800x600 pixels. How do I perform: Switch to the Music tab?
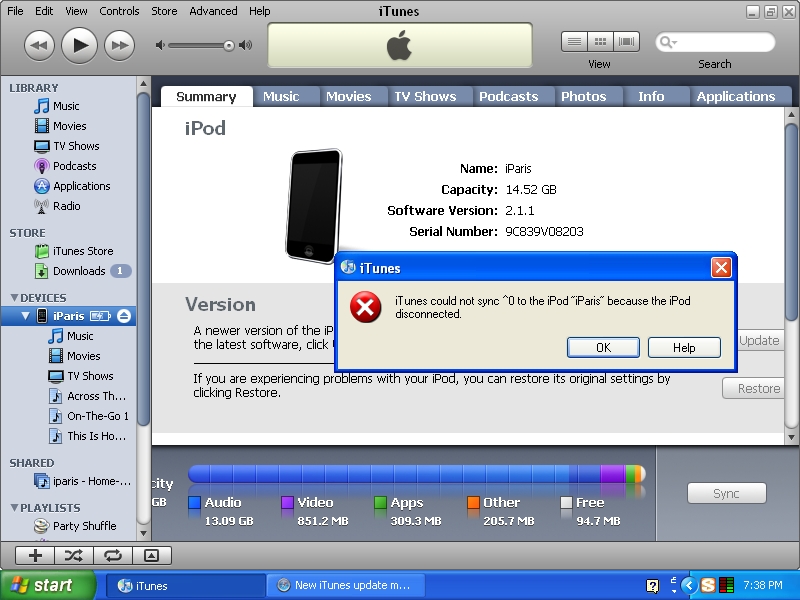tap(281, 96)
